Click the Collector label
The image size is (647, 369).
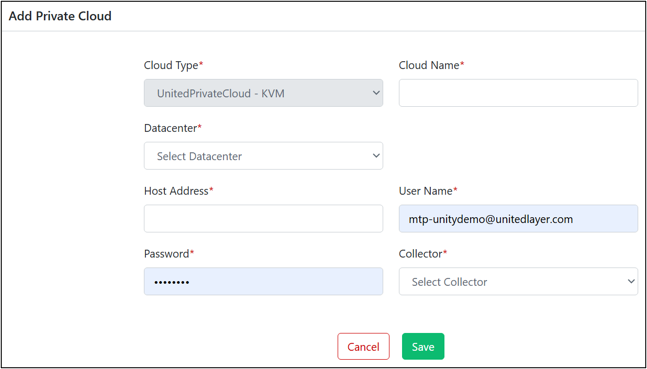tap(423, 254)
